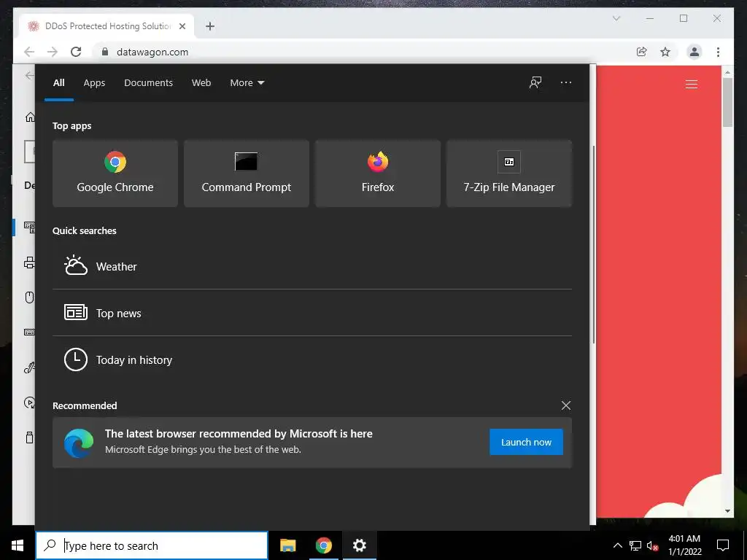
Task: Share this page from Chrome toolbar
Action: (x=642, y=52)
